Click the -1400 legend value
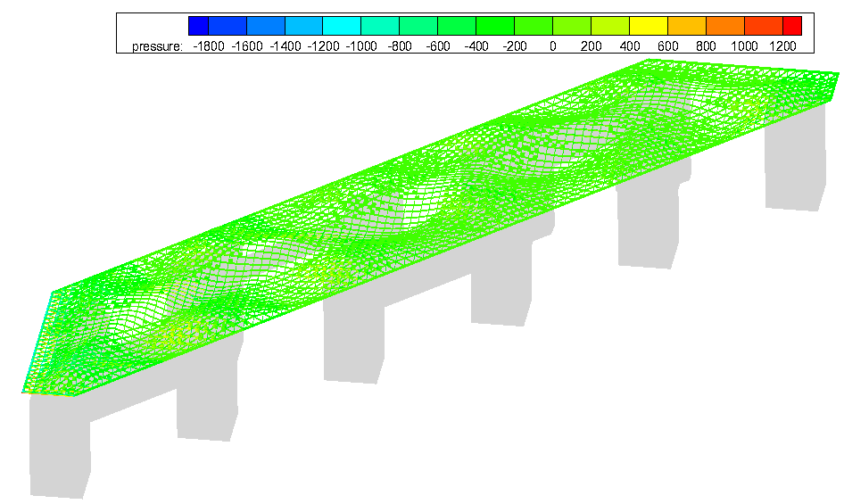844x504 pixels. [x=285, y=46]
